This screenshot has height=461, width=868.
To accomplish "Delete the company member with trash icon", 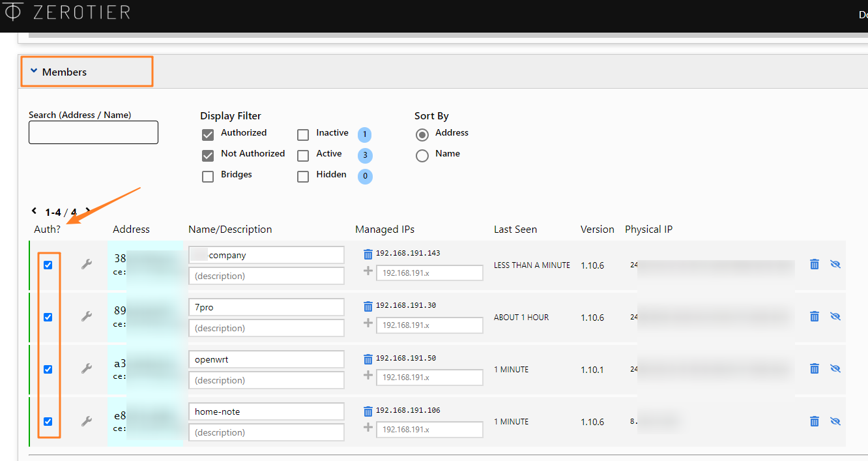I will [814, 264].
